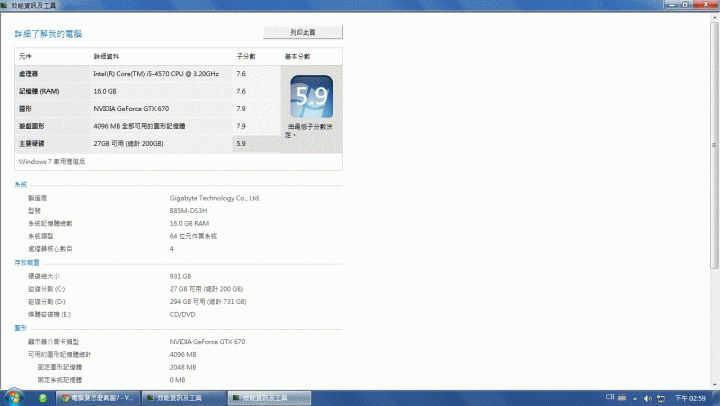This screenshot has width=720, height=406.
Task: Select 16.0 GB in the RAM row
Action: (105, 91)
